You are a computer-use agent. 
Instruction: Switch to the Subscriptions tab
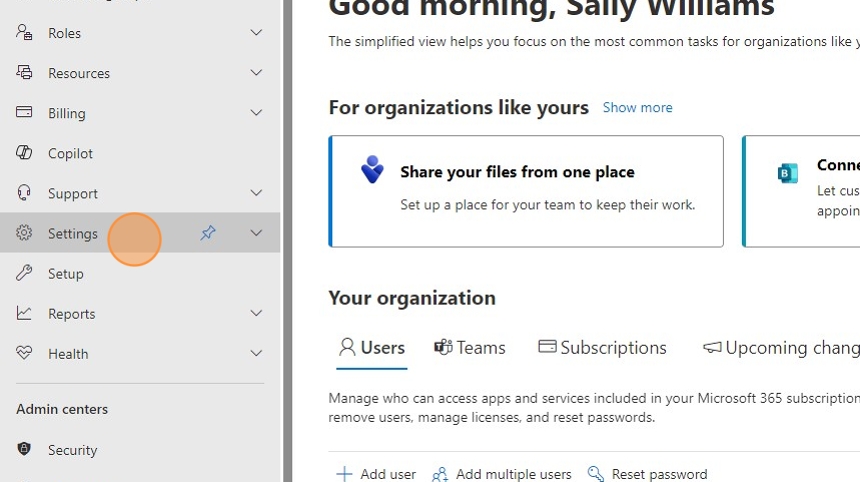click(x=602, y=348)
